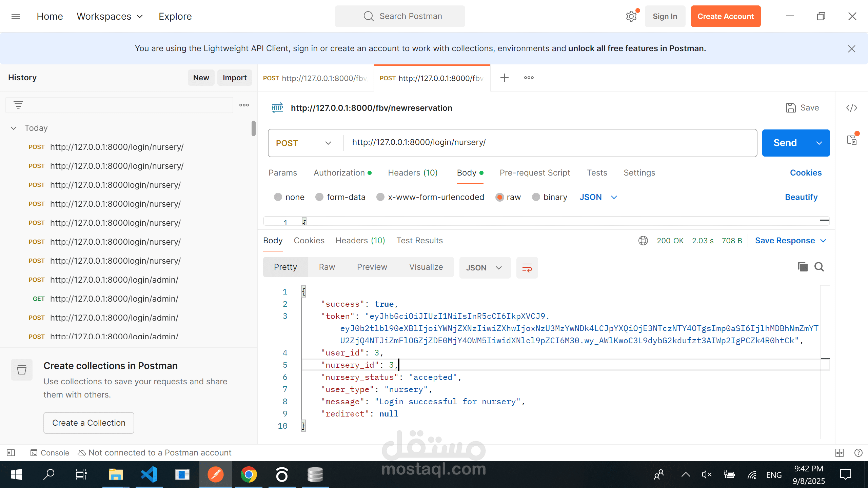Open File Explorer from taskbar

click(116, 474)
